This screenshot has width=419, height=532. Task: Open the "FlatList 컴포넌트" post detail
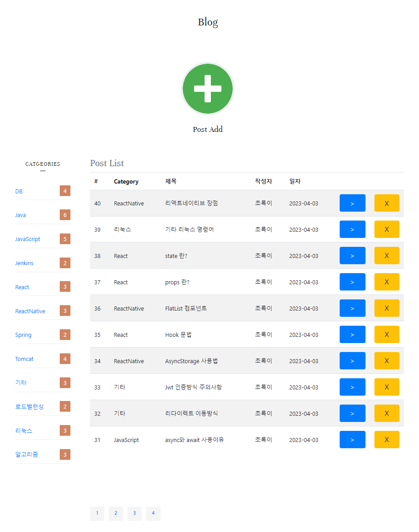[352, 308]
